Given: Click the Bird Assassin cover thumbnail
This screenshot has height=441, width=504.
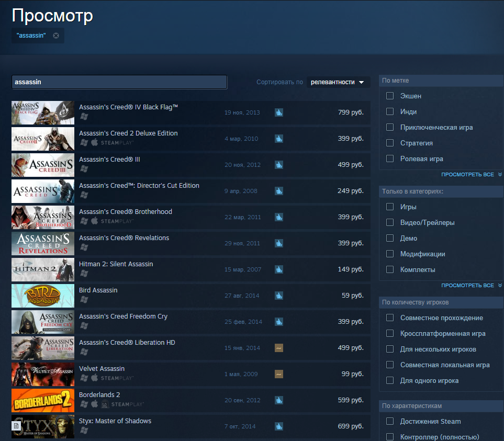Looking at the screenshot, I should [x=43, y=296].
